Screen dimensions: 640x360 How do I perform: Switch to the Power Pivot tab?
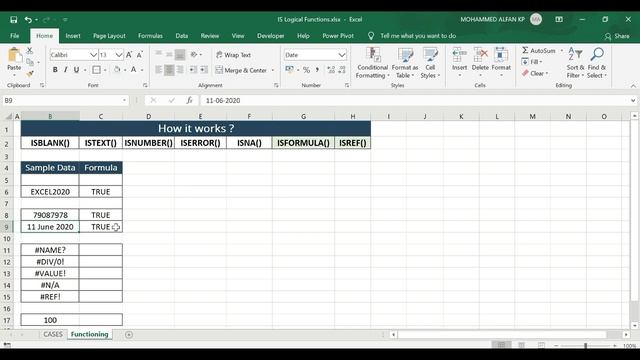coord(338,36)
